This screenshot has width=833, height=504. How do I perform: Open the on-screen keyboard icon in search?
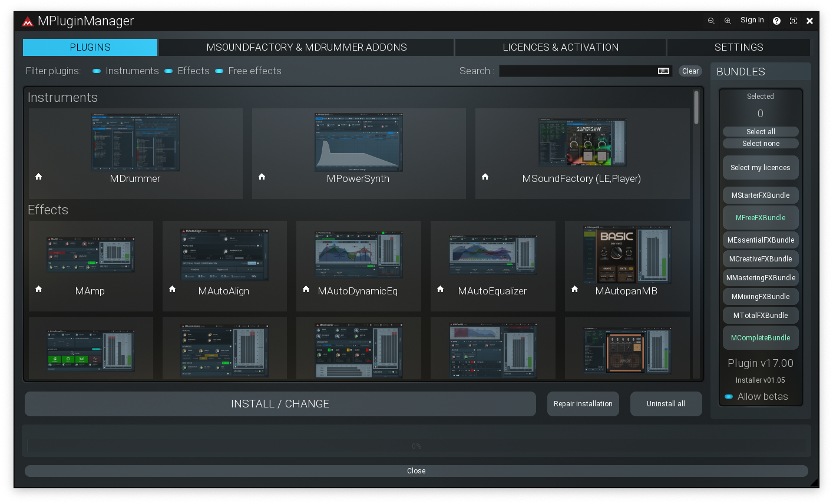click(663, 71)
